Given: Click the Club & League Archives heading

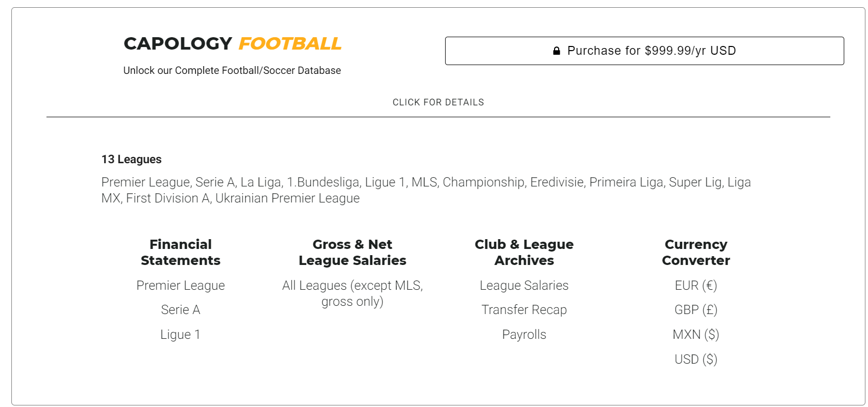Looking at the screenshot, I should [x=524, y=252].
